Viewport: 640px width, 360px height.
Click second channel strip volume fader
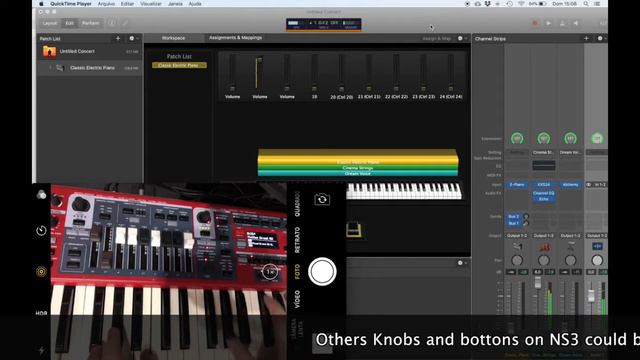[538, 283]
